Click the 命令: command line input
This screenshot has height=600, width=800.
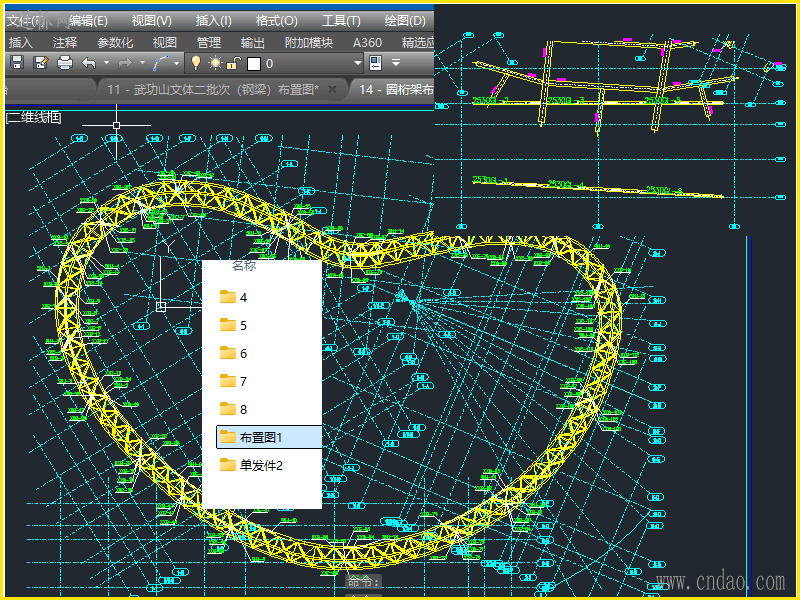point(363,581)
